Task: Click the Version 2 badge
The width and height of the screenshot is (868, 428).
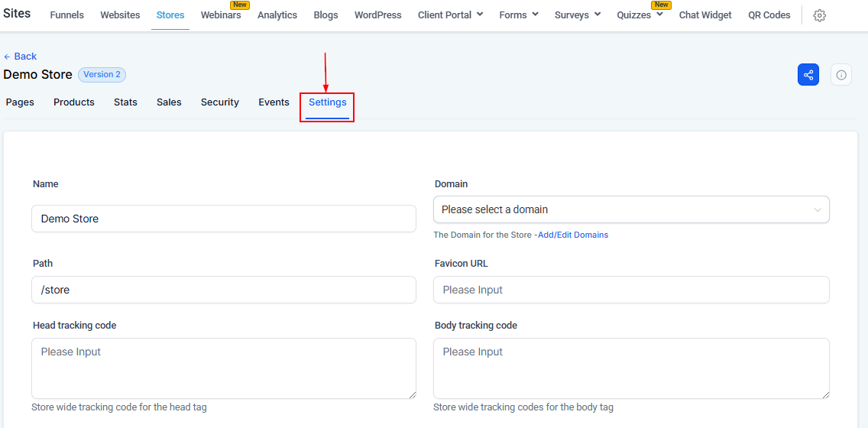Action: point(102,75)
